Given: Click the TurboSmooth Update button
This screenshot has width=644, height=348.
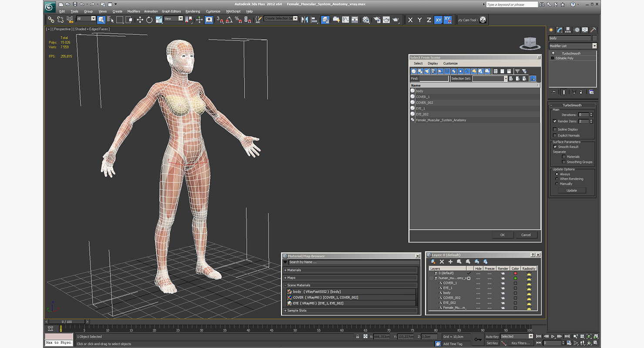Looking at the screenshot, I should [x=572, y=191].
